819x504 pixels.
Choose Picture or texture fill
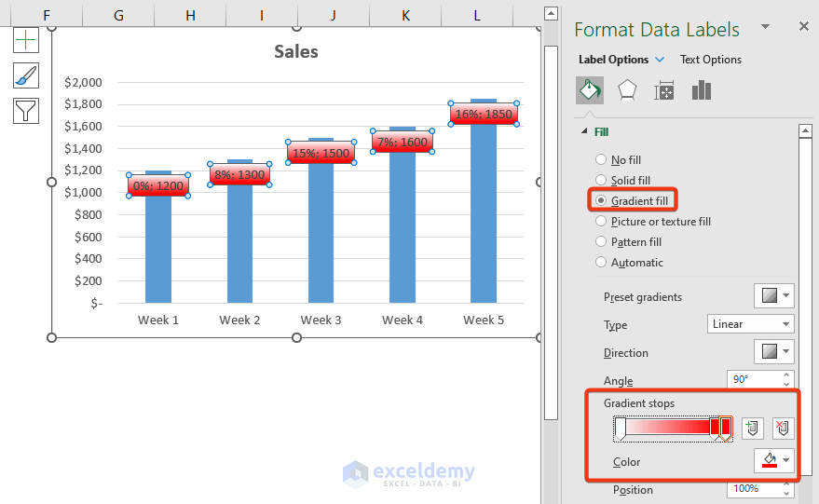click(653, 222)
